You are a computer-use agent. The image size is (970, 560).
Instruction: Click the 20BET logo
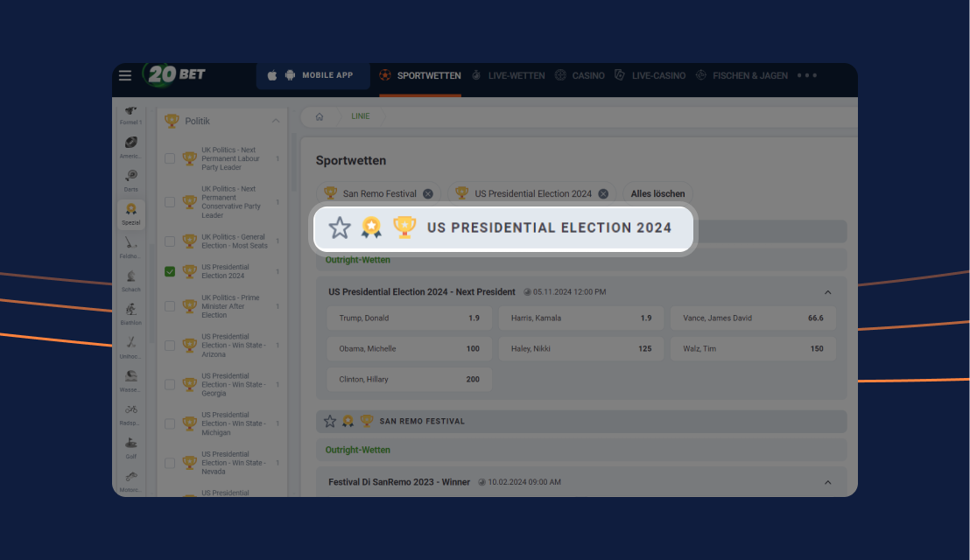(x=175, y=74)
